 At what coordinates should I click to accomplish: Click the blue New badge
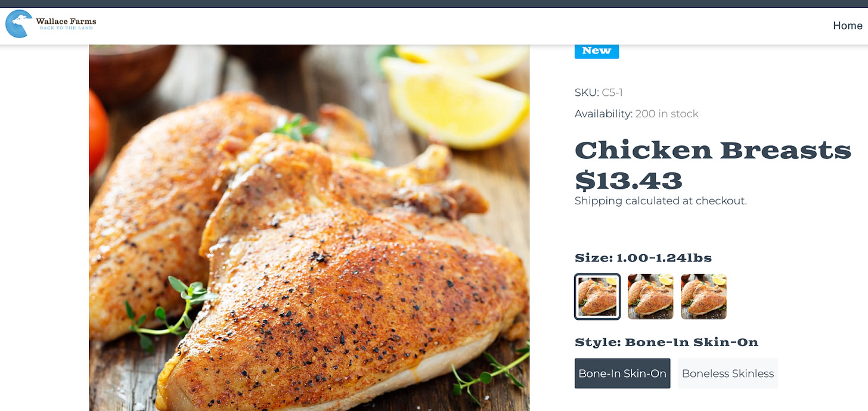pyautogui.click(x=597, y=51)
